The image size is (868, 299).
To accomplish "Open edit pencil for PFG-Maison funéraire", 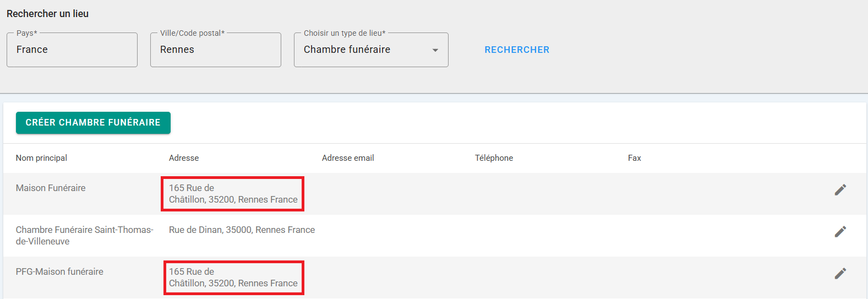I will (840, 274).
